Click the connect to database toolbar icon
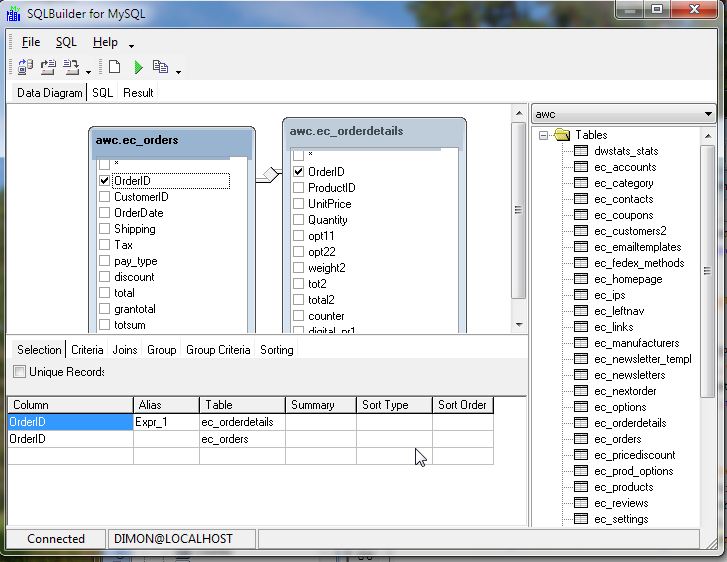This screenshot has width=727, height=562. (x=25, y=67)
